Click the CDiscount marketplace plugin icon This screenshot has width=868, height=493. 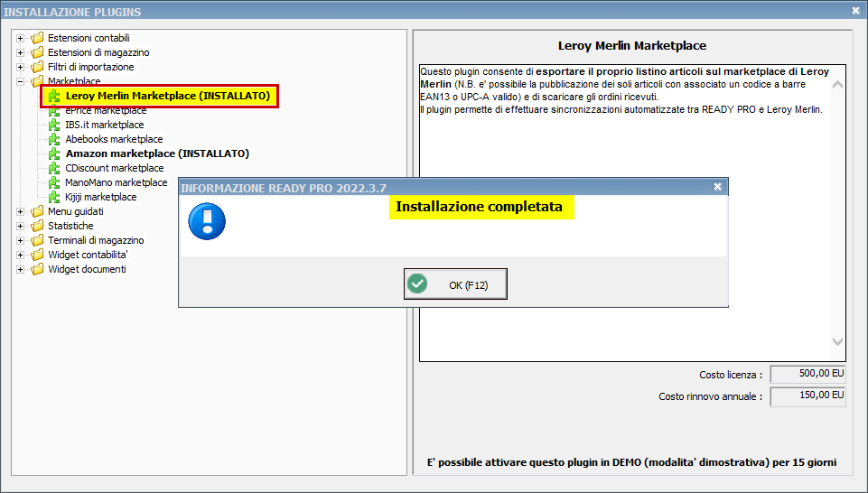pyautogui.click(x=54, y=168)
